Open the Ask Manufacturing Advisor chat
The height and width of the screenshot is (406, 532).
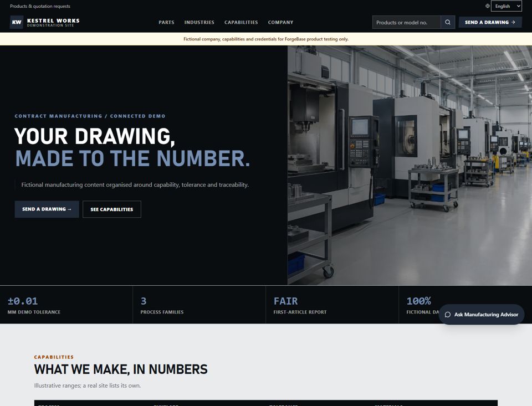point(482,315)
